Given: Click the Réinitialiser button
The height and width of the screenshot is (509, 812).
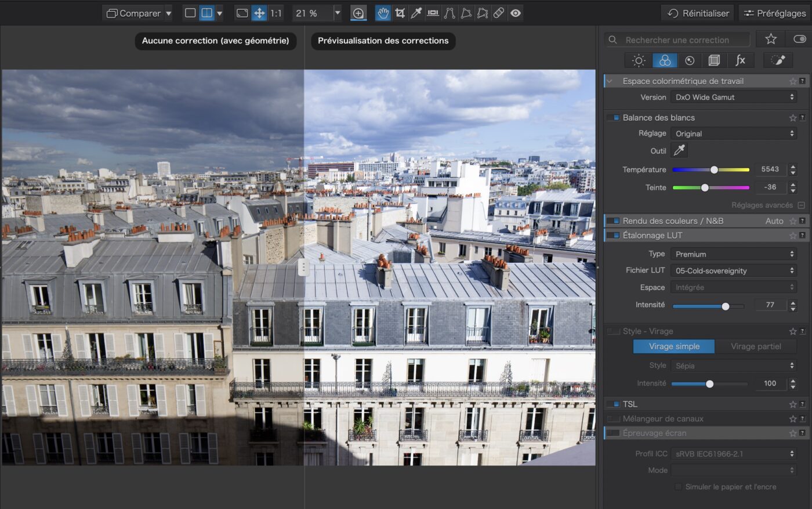Looking at the screenshot, I should 698,13.
